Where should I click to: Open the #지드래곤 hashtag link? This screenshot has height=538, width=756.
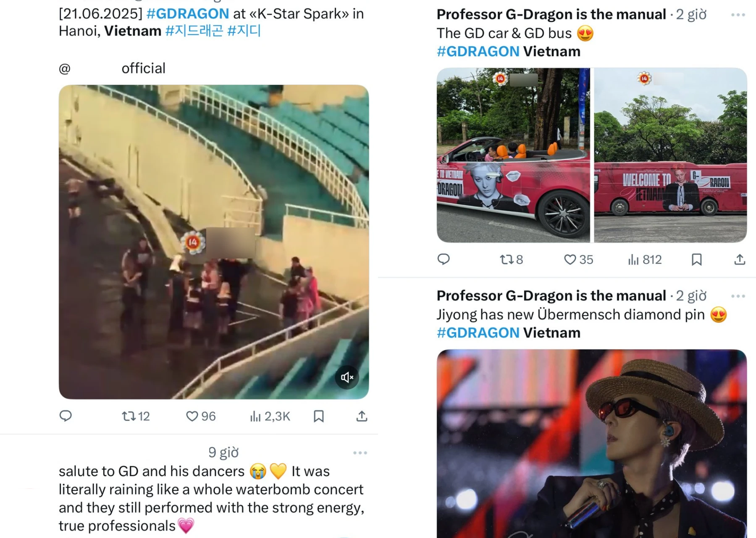tap(194, 31)
